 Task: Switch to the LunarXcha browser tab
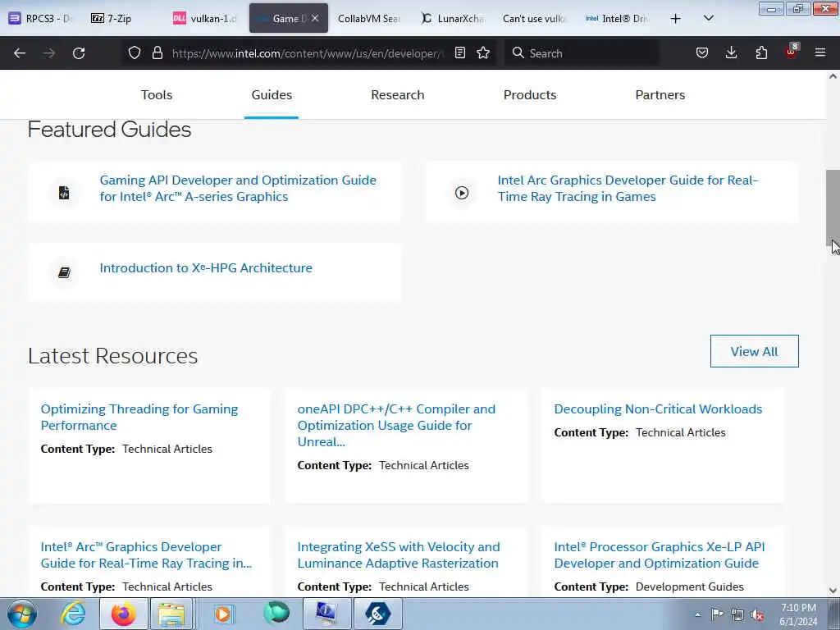(453, 18)
